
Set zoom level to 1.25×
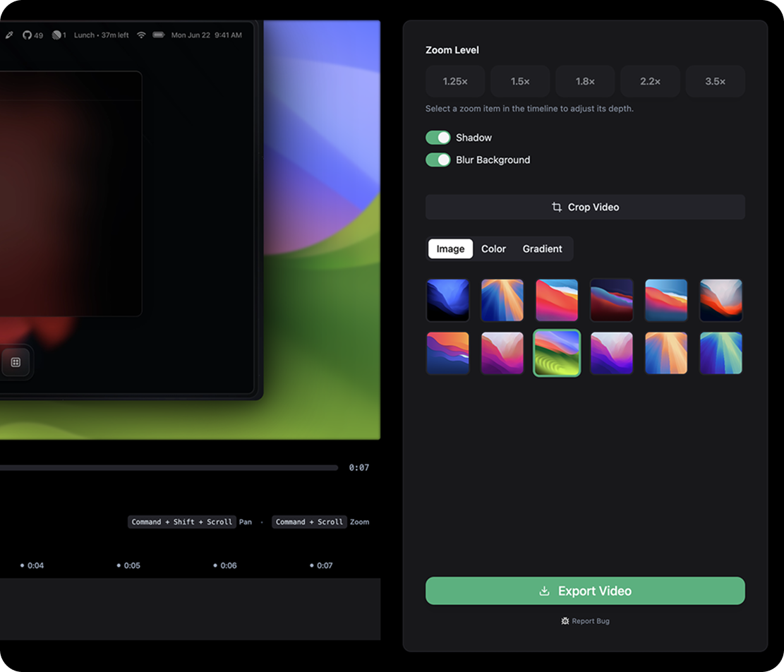[x=455, y=81]
